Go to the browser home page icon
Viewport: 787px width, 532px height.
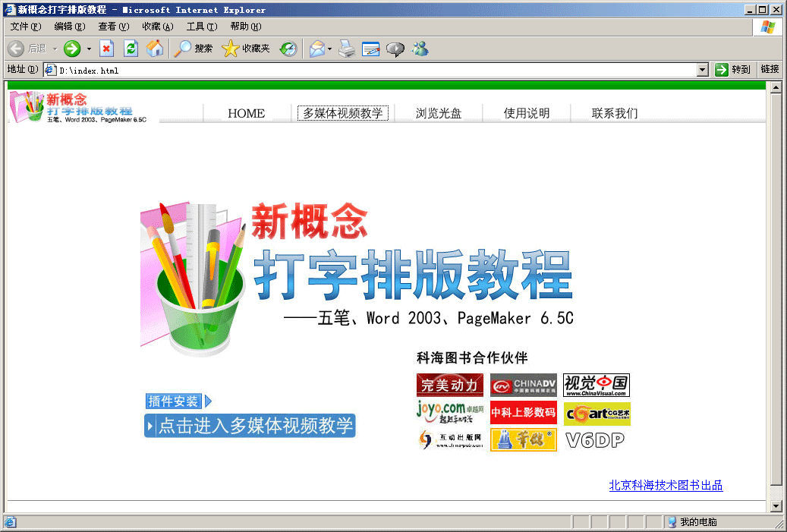tap(155, 49)
